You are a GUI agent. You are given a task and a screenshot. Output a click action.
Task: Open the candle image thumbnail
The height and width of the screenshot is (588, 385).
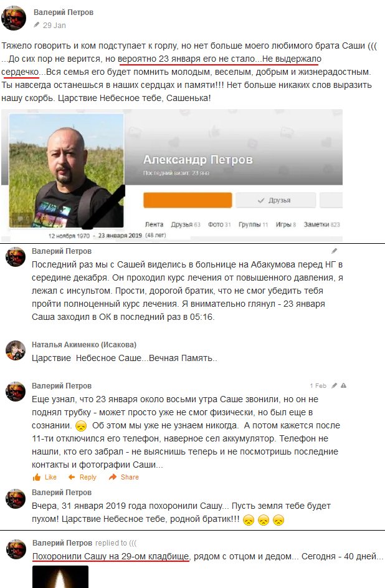(x=60, y=576)
